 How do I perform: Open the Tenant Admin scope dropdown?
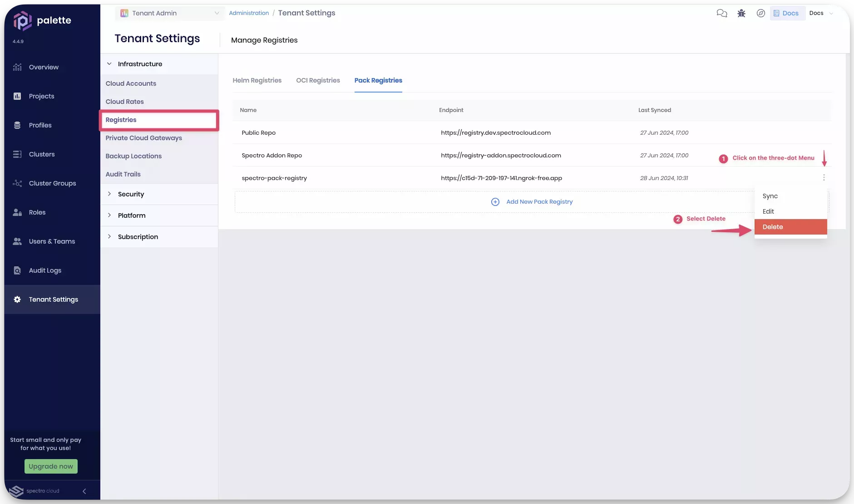170,13
